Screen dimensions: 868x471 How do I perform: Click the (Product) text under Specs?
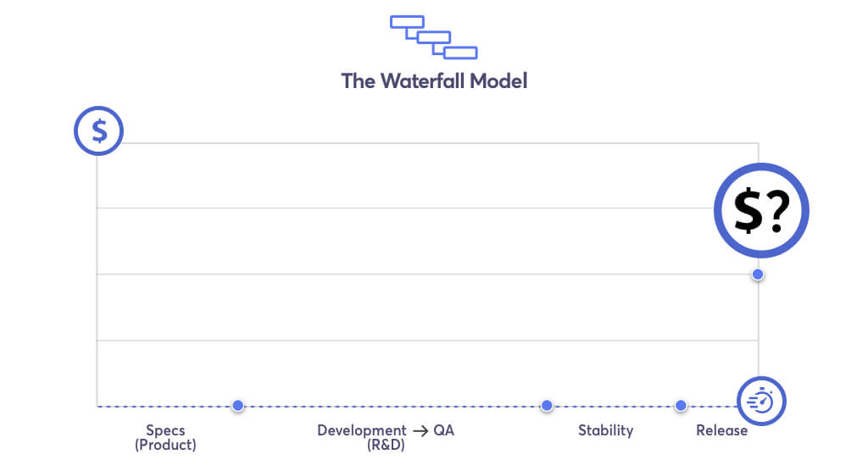pos(165,445)
